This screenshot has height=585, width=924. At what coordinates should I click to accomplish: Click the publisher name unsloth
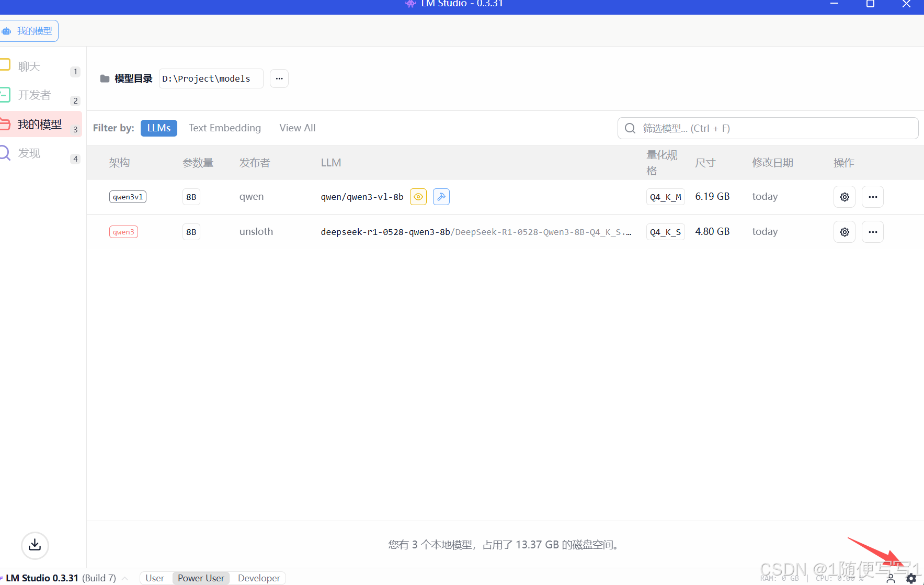pos(256,232)
